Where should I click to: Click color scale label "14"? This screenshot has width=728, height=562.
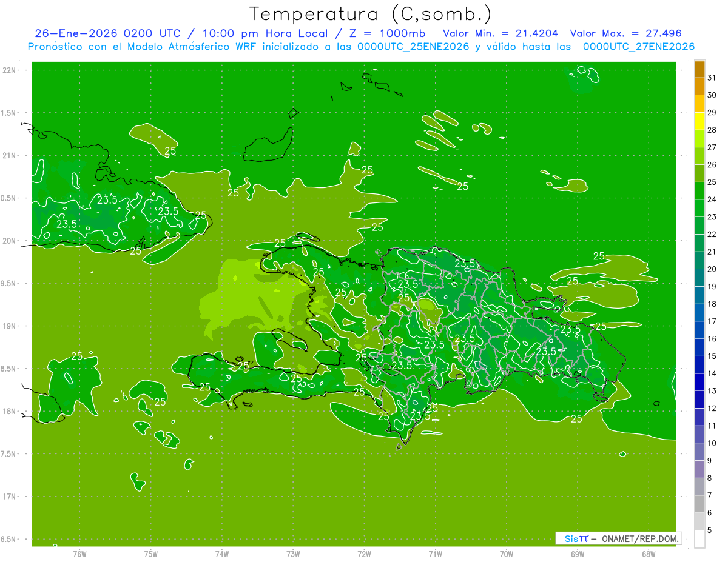click(712, 374)
